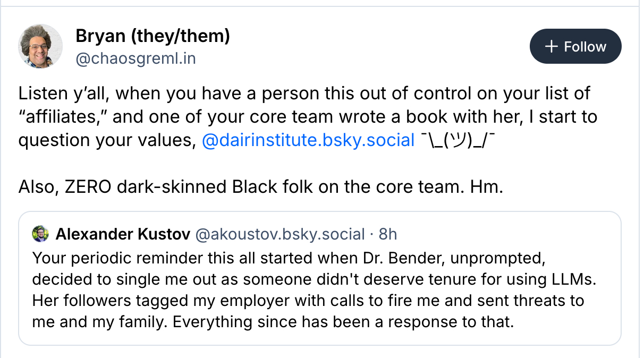This screenshot has height=358, width=644.
Task: Click the 'Listen y'all' first post paragraph
Action: (304, 93)
